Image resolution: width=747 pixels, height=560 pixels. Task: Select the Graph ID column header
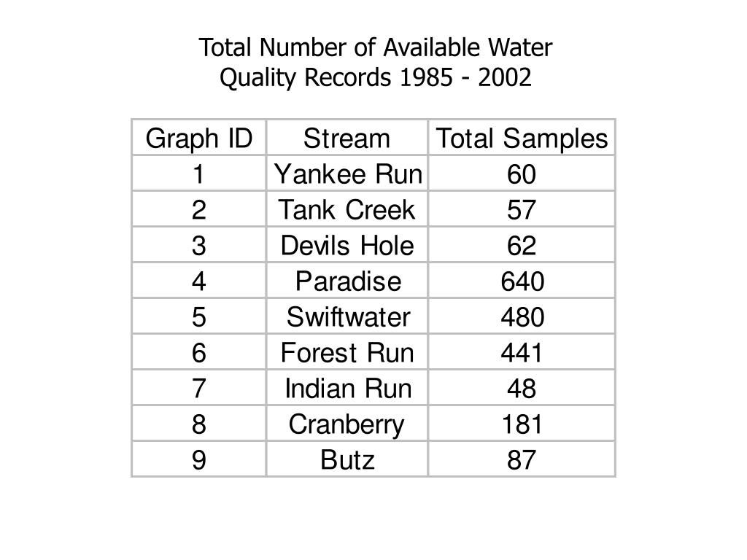[x=198, y=138]
